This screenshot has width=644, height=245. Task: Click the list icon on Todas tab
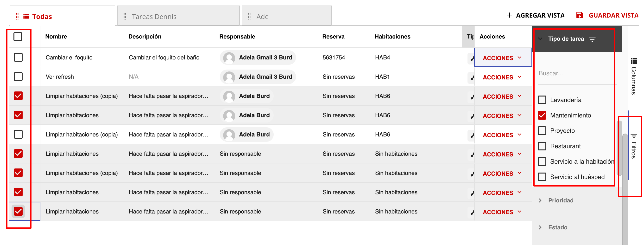pos(26,17)
